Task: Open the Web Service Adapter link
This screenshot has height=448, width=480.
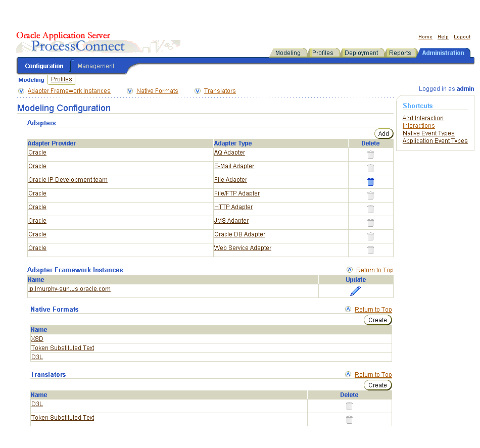Action: click(x=243, y=248)
